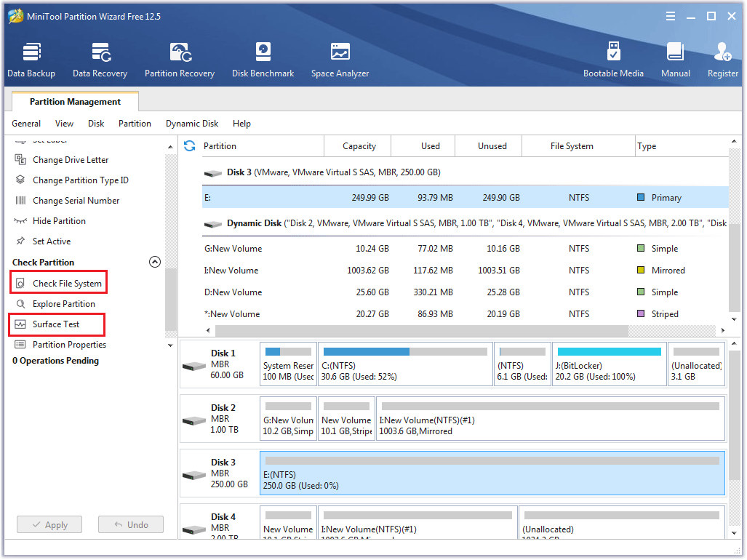
Task: Click the yellow Mirrored type swatch
Action: (642, 270)
